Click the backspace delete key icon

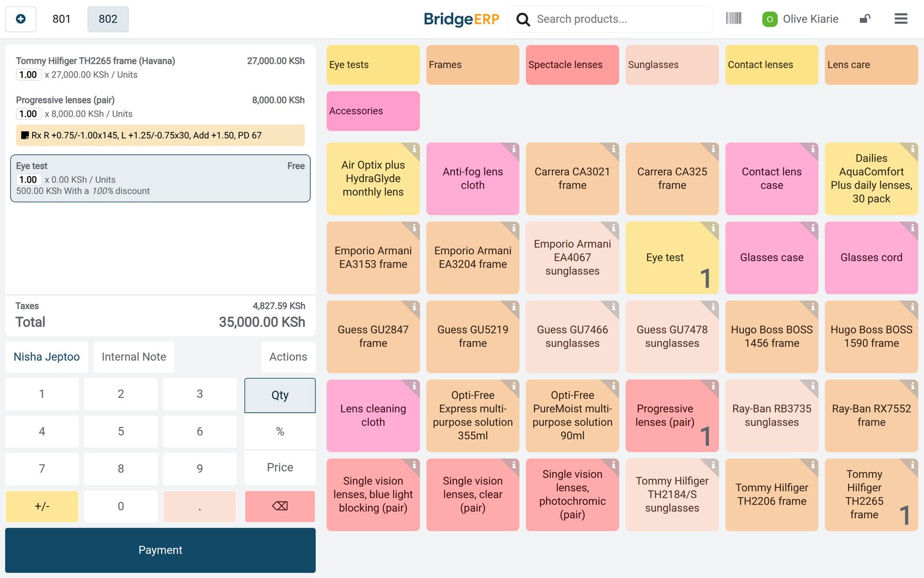point(280,506)
